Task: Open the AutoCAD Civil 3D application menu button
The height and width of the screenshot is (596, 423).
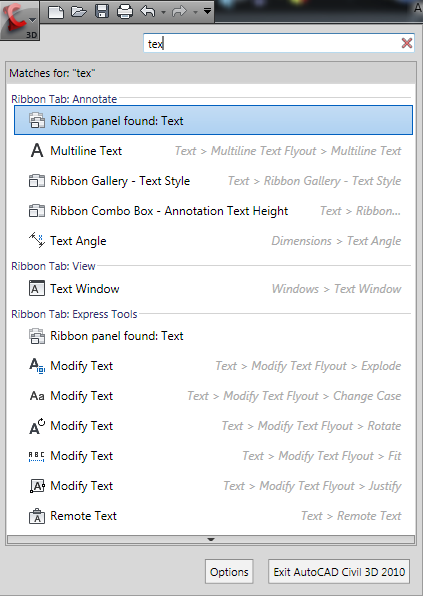Action: tap(19, 20)
